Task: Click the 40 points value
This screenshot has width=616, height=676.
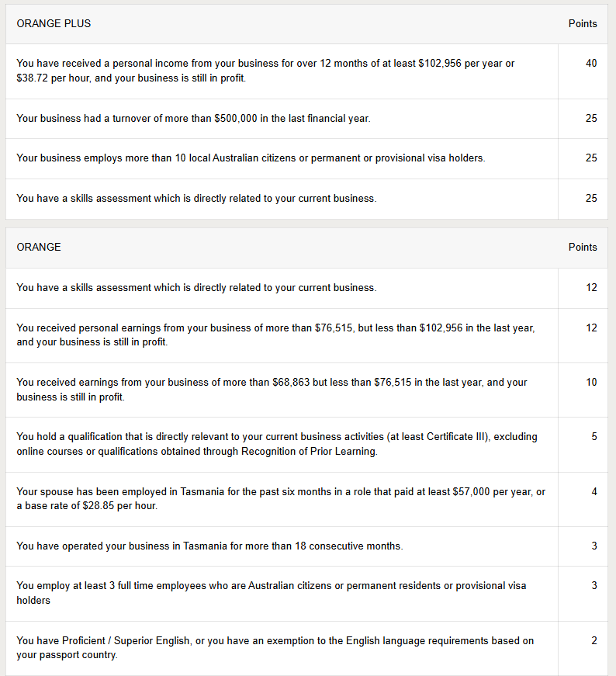Action: pyautogui.click(x=591, y=64)
